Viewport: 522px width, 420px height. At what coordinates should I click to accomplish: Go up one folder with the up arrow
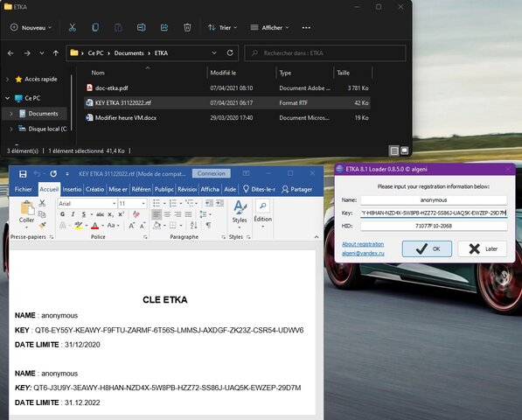(x=56, y=53)
